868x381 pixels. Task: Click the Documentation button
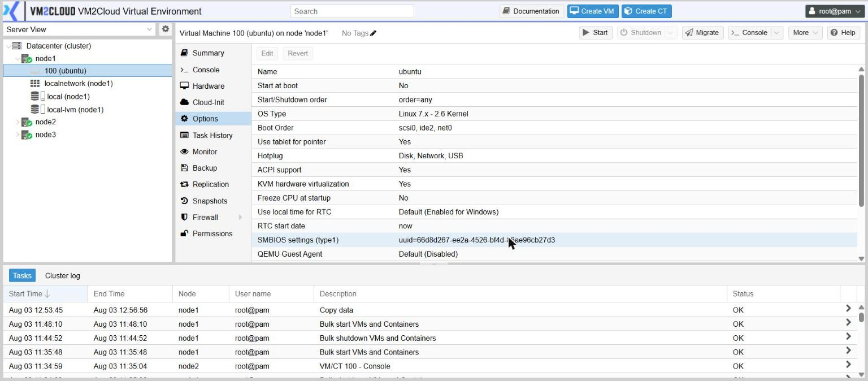531,11
